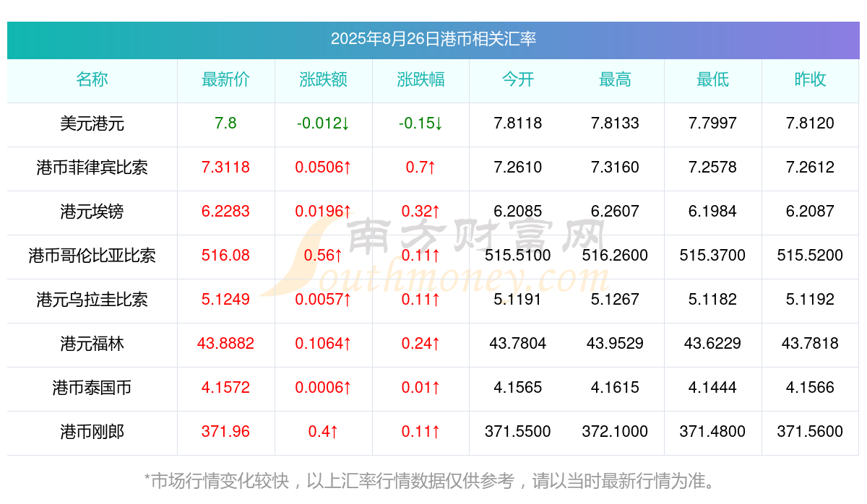This screenshot has width=867, height=504.
Task: Click the 涨跌额 column header
Action: click(324, 79)
